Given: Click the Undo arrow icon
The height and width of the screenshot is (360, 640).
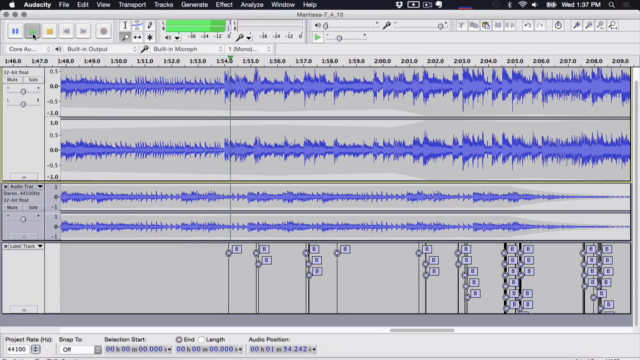Looking at the screenshot, I should click(528, 25).
